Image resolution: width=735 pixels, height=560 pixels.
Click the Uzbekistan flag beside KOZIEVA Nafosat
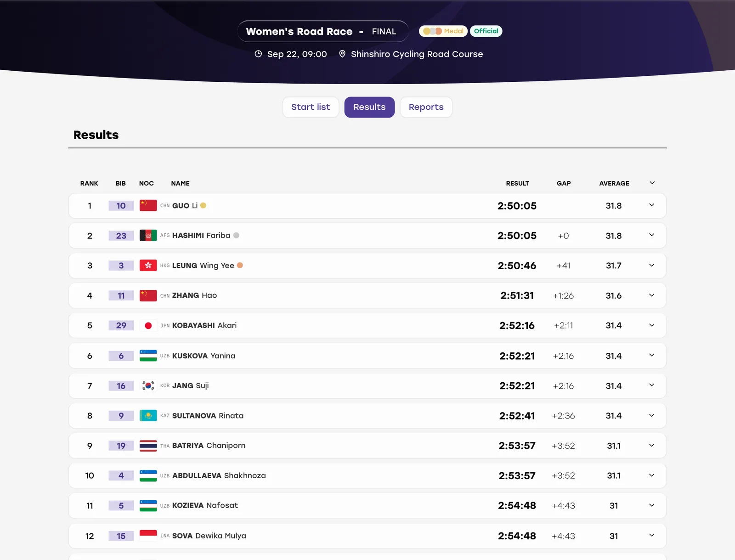[x=148, y=505]
